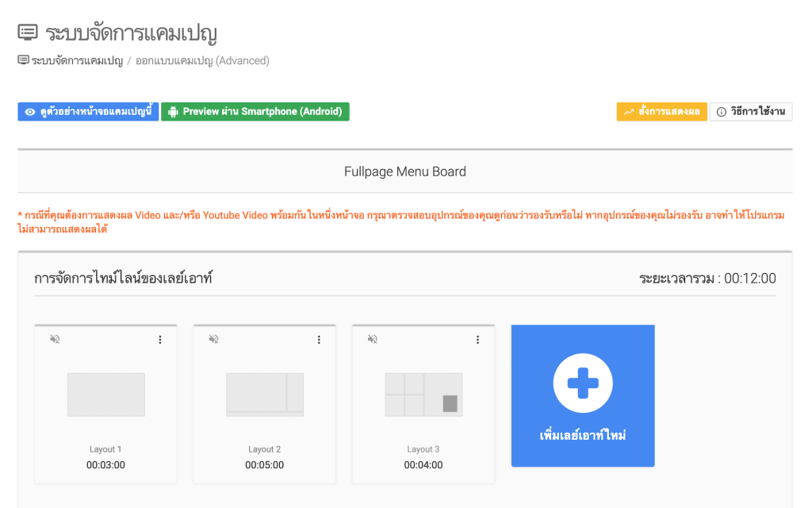Click the small breadcrumb list icon
The image size is (812, 508).
[23, 60]
